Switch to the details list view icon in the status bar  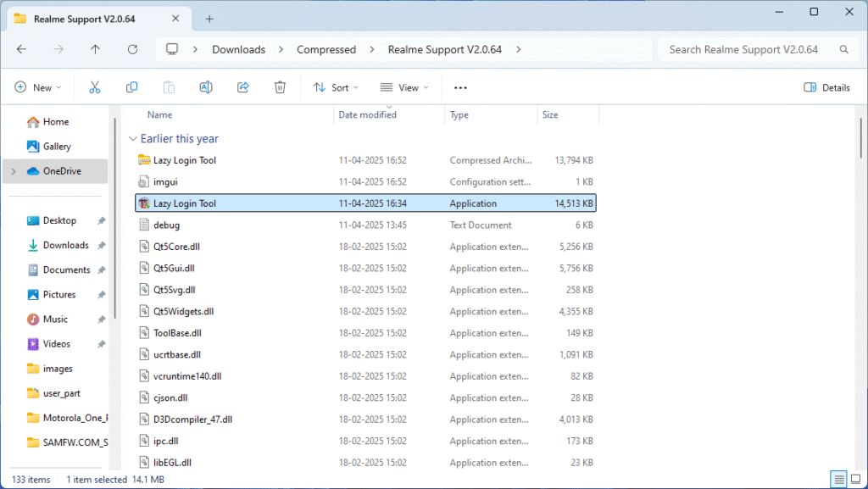click(838, 479)
